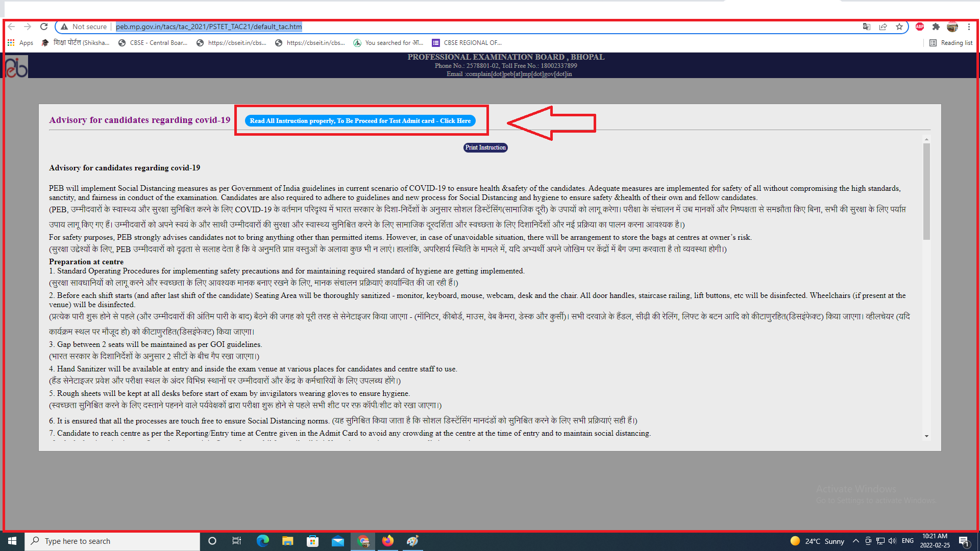Click the Firefox taskbar icon

tap(388, 541)
